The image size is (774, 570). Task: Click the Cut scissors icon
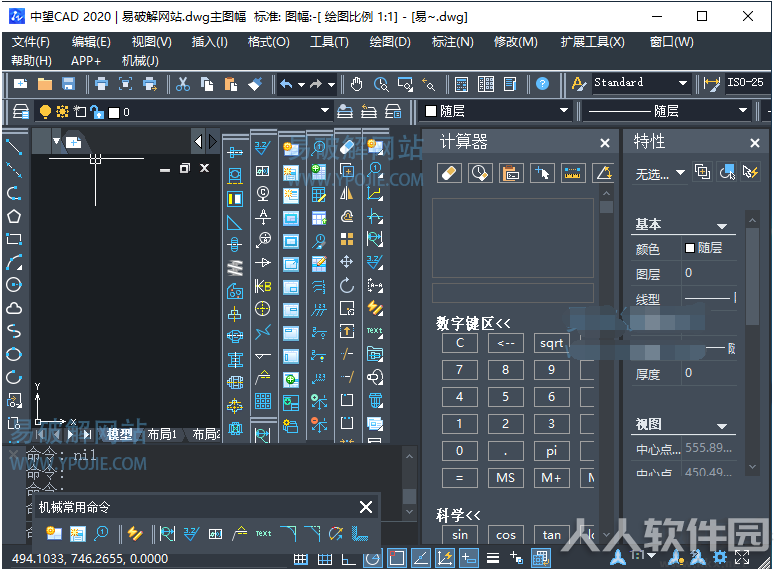click(183, 84)
